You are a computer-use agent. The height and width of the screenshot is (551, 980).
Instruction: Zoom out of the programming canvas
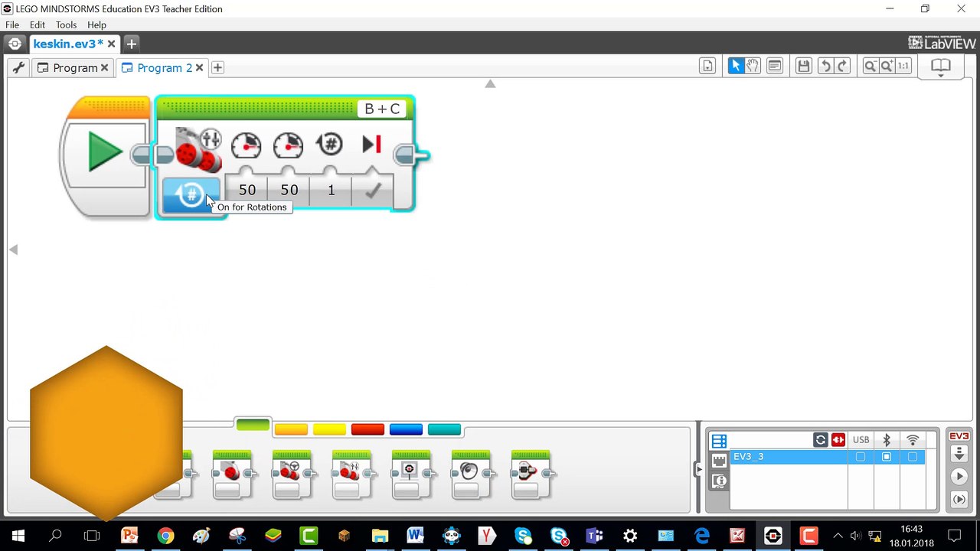(870, 67)
